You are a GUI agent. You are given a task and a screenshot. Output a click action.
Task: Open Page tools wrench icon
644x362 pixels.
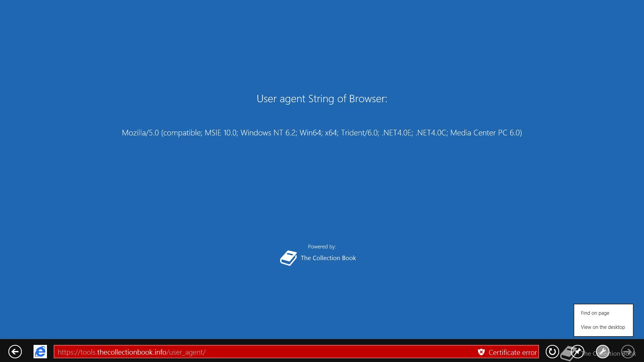click(x=603, y=352)
